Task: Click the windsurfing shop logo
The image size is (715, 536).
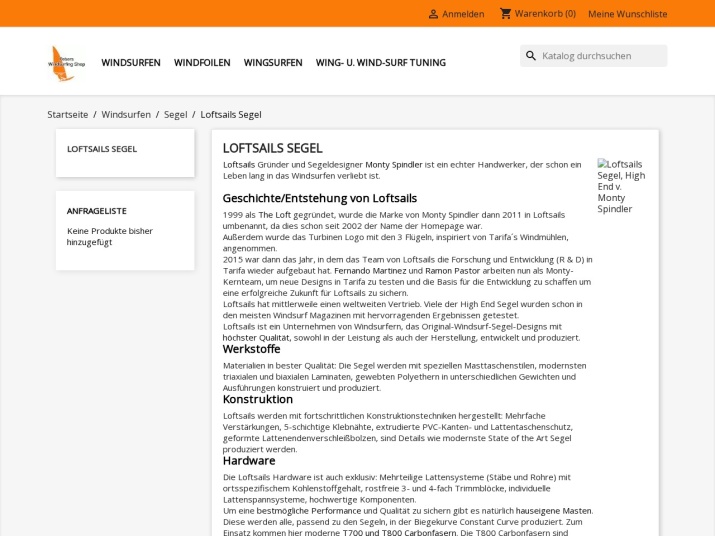Action: click(x=67, y=62)
